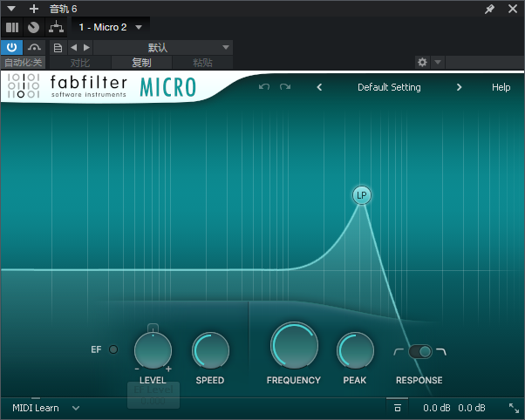Toggle the plugin power bypass button
The width and height of the screenshot is (525, 420).
click(11, 47)
